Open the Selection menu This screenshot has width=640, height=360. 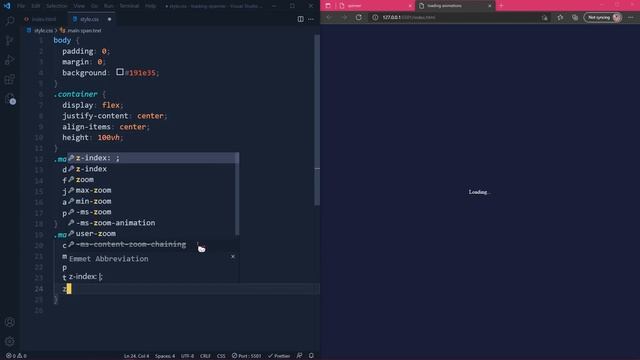pos(56,6)
